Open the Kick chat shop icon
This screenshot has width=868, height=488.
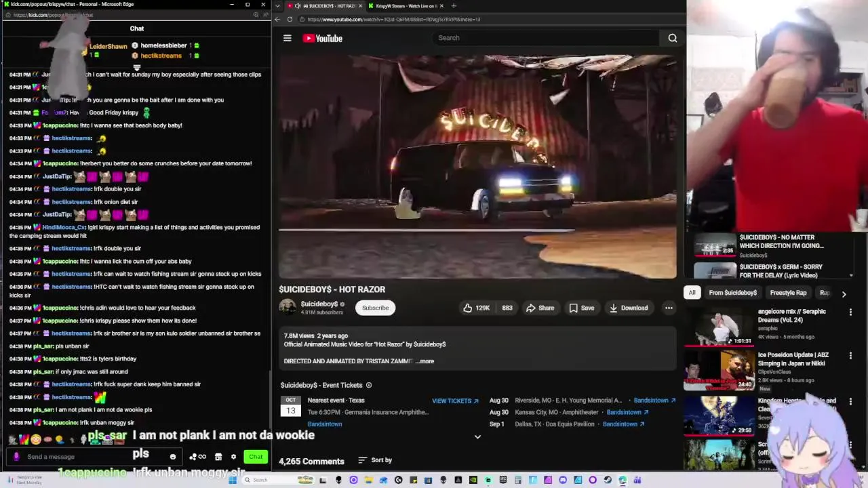click(218, 457)
